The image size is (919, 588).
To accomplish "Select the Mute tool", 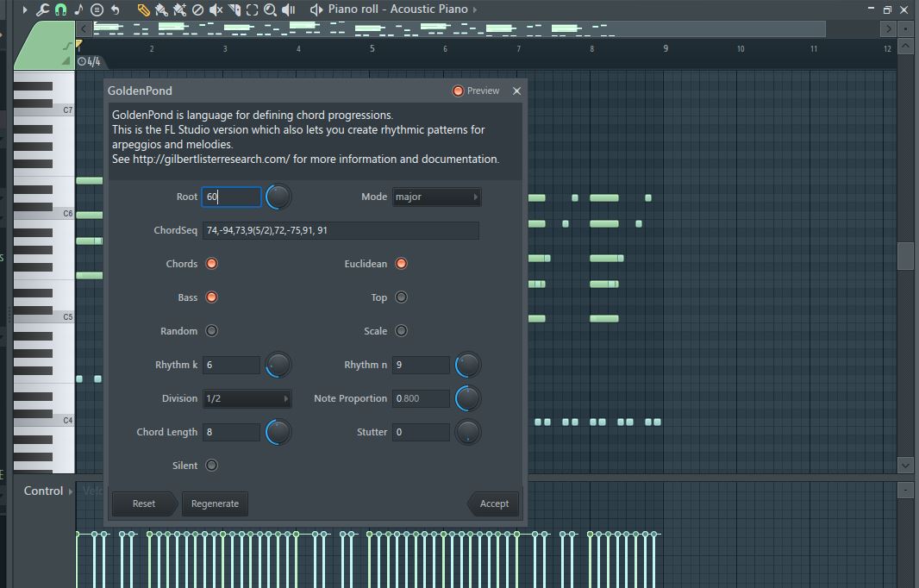I will coord(216,9).
